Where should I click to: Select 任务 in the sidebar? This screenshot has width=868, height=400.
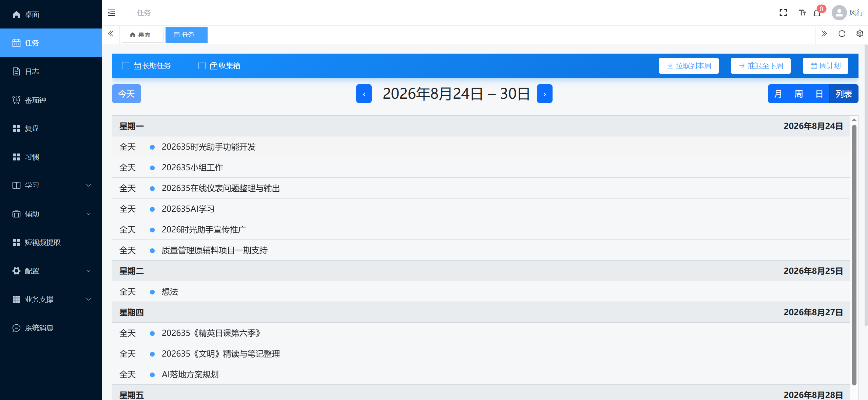51,43
